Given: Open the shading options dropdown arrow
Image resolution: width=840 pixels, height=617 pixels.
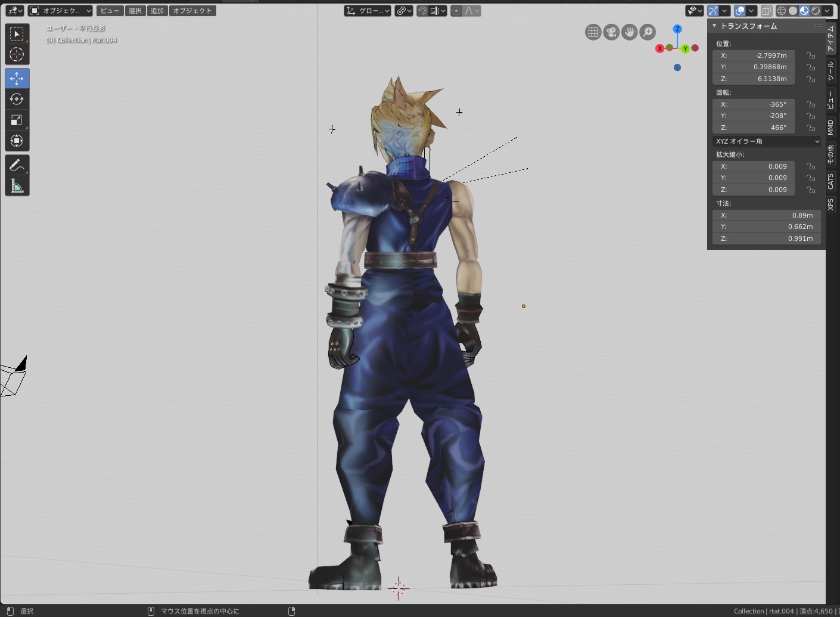Looking at the screenshot, I should (x=827, y=11).
